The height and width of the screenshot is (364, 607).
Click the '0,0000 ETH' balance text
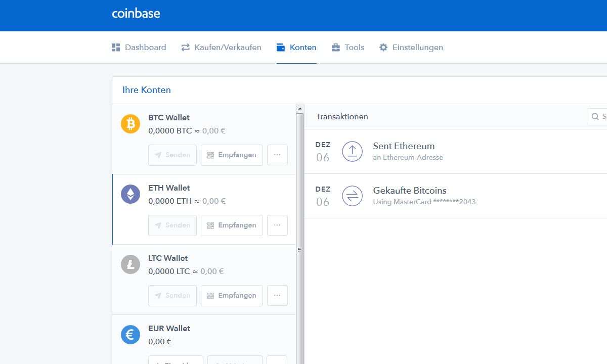[x=170, y=201]
